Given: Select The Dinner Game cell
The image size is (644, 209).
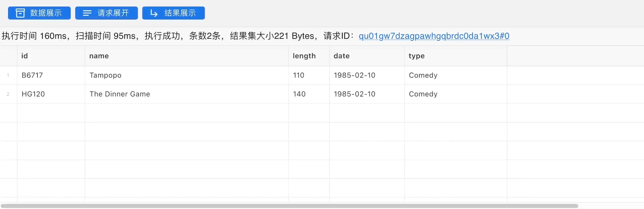Looking at the screenshot, I should tap(120, 94).
